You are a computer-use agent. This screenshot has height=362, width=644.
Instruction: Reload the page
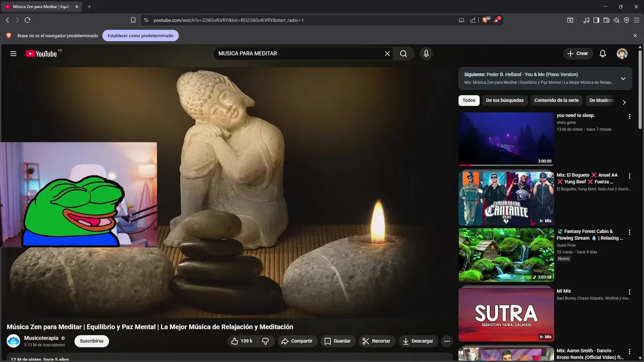27,20
